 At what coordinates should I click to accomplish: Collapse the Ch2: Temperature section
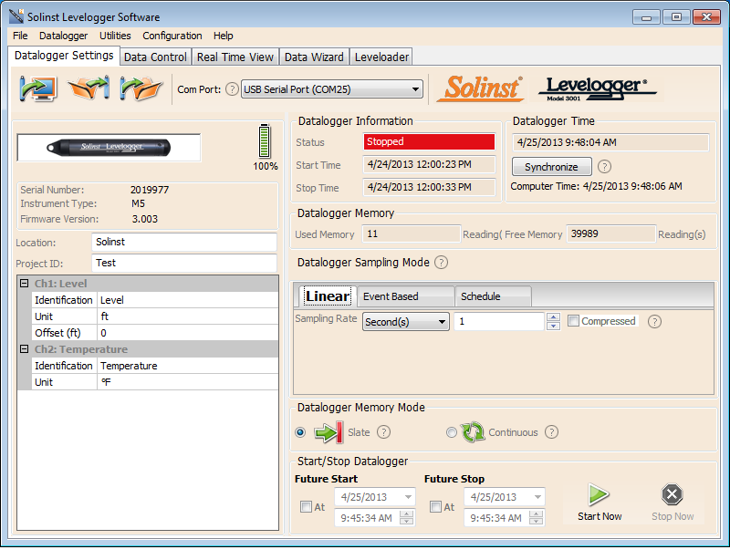pyautogui.click(x=25, y=348)
